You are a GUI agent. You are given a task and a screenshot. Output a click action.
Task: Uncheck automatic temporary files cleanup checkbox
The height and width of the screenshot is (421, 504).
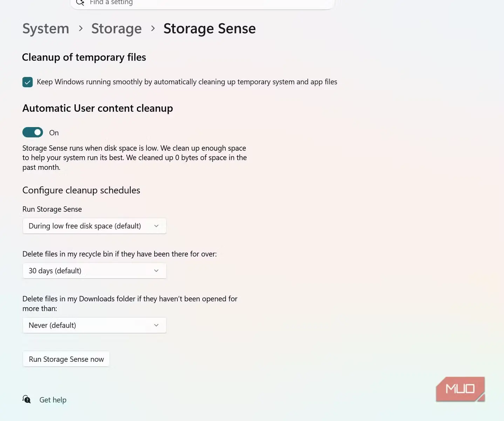pos(27,82)
